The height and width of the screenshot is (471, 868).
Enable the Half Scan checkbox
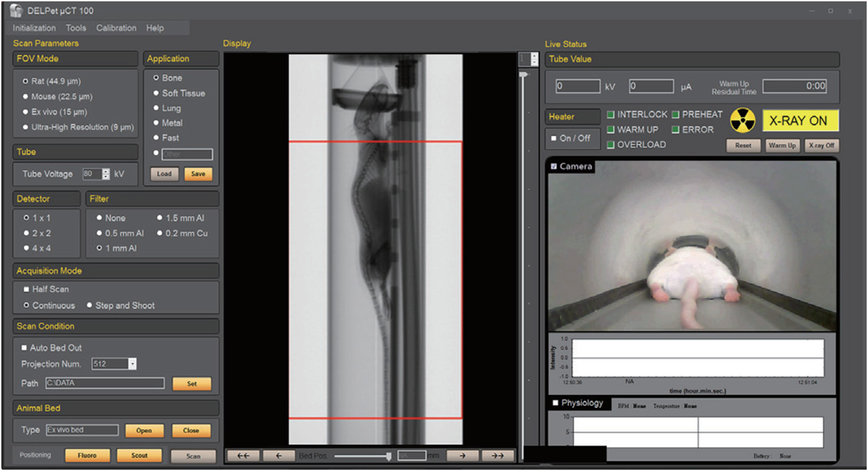[27, 289]
